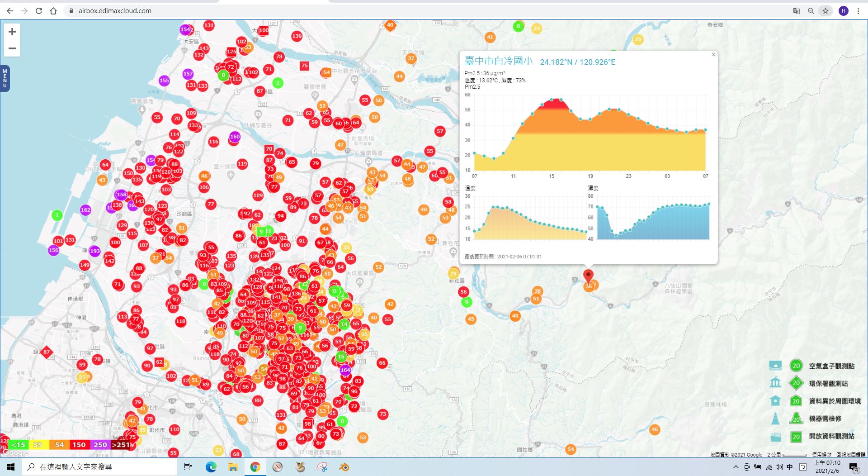Toggle 機器需檢修 layer icon
868x476 pixels.
point(775,419)
